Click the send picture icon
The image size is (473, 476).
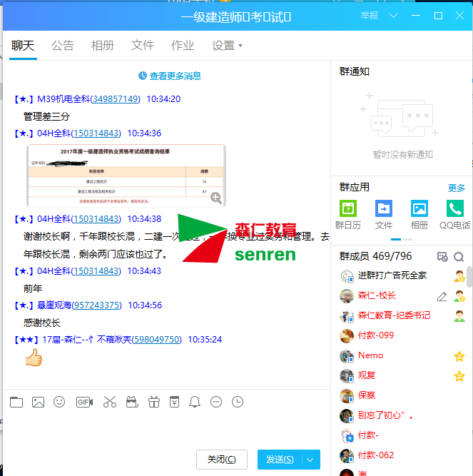pos(38,402)
